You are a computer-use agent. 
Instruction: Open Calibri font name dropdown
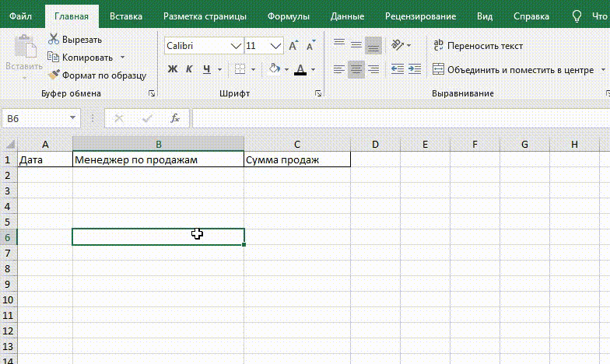coord(235,46)
